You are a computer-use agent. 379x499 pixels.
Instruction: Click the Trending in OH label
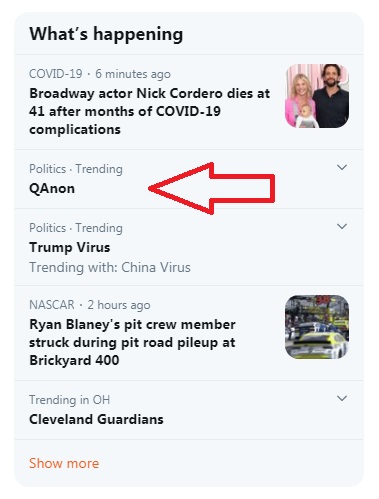(x=69, y=399)
